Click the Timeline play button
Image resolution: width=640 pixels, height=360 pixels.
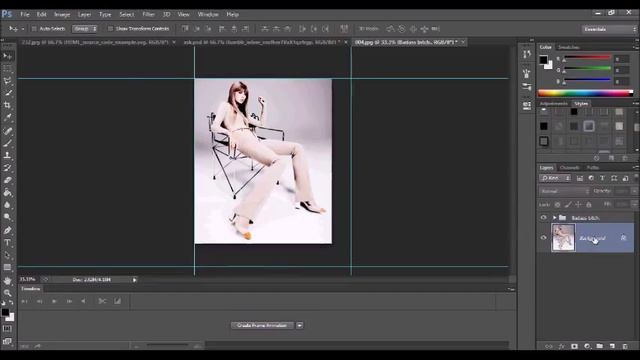pos(54,301)
